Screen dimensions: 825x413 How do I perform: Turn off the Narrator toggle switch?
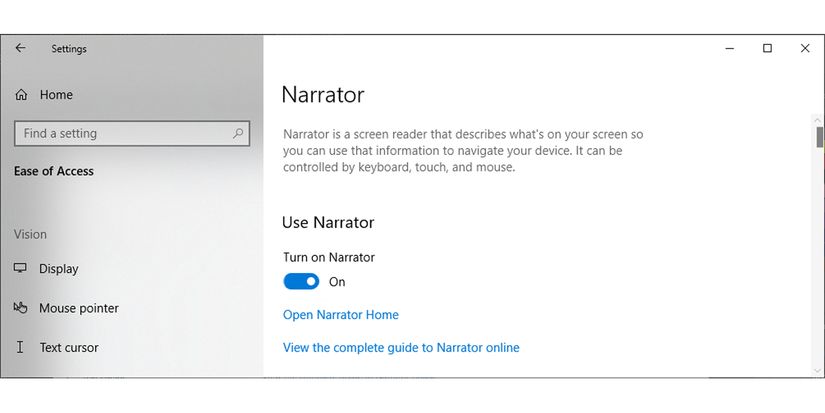pos(301,282)
